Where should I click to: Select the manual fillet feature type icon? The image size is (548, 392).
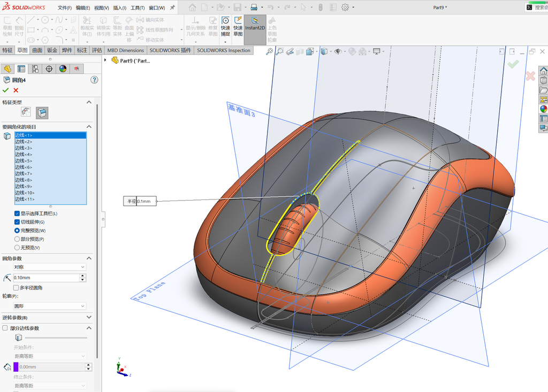[26, 112]
